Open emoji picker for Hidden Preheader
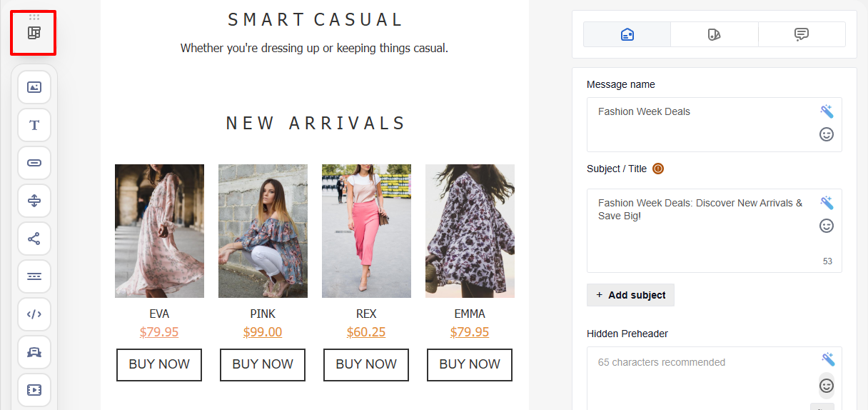 827,386
